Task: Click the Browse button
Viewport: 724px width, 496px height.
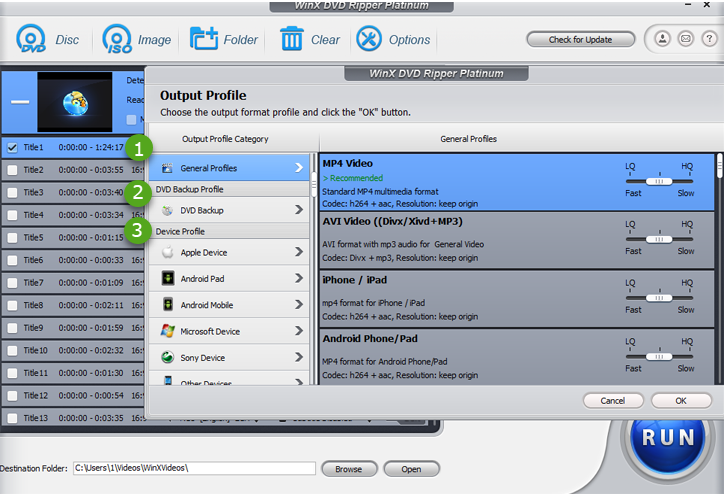Action: click(349, 469)
